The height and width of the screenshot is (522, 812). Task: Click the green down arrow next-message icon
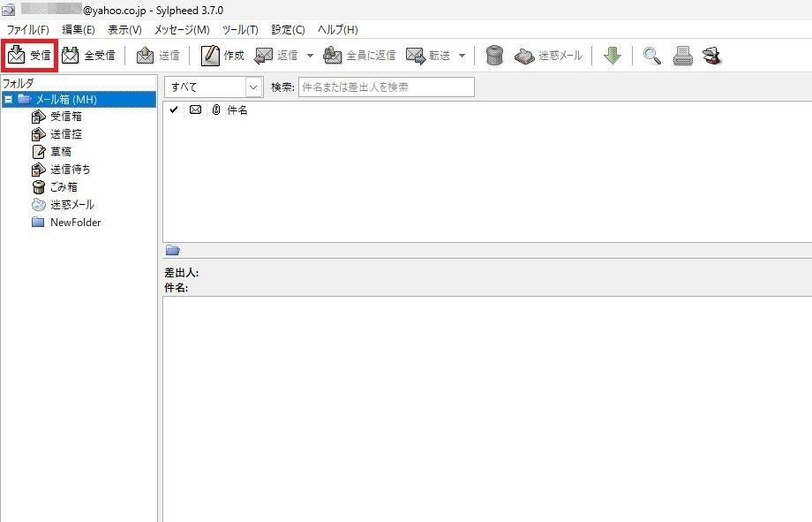[x=612, y=56]
